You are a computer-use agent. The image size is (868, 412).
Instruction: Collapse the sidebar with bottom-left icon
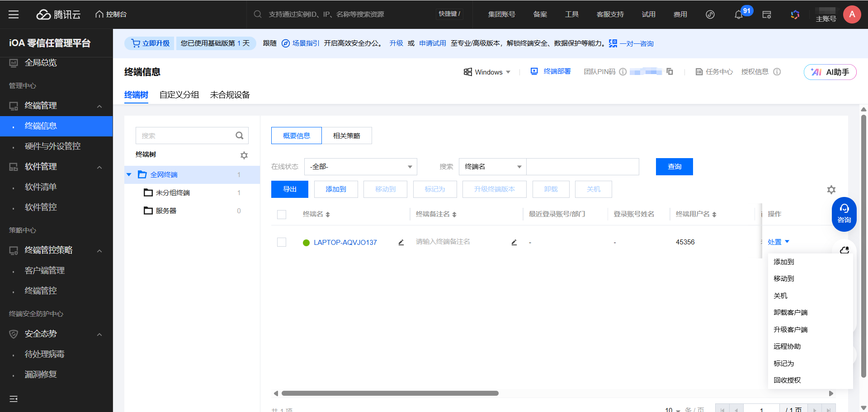pyautogui.click(x=14, y=399)
